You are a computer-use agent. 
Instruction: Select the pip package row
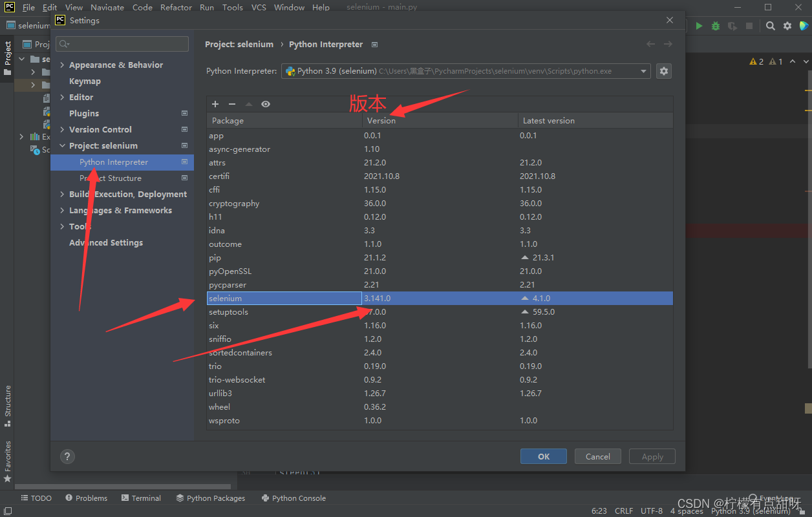click(440, 258)
